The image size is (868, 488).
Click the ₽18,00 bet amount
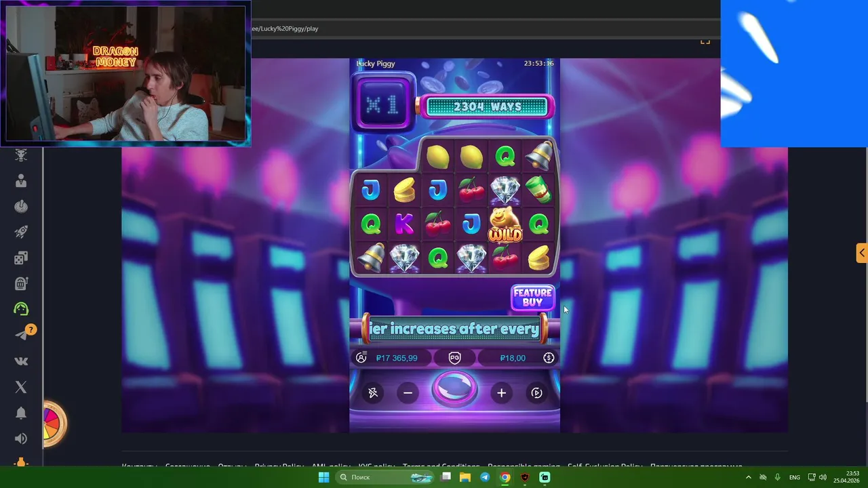click(x=513, y=358)
